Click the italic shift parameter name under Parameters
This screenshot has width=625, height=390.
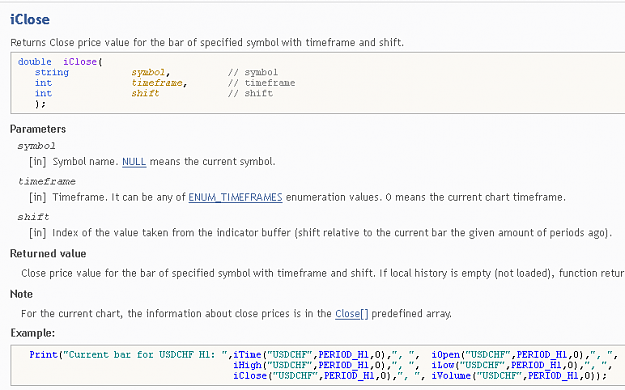point(33,217)
